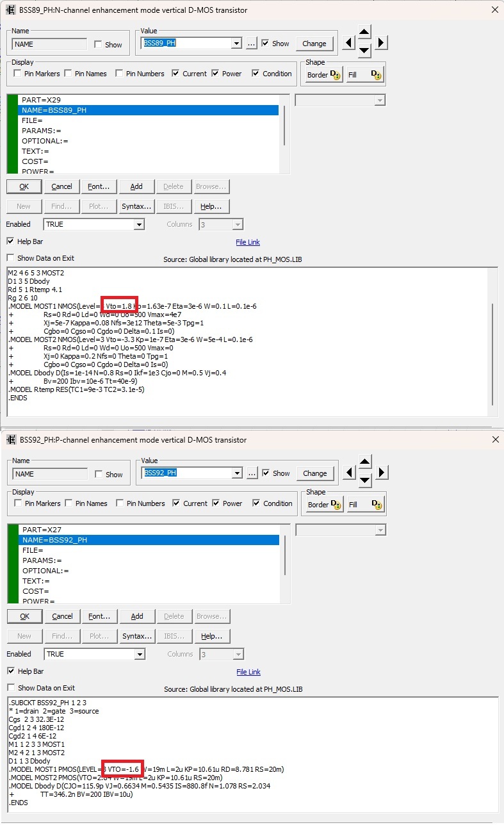Open Enabled TRUE dropdown in BSS89_PH dialog
Viewport: 504px width, 825px height.
(x=140, y=225)
